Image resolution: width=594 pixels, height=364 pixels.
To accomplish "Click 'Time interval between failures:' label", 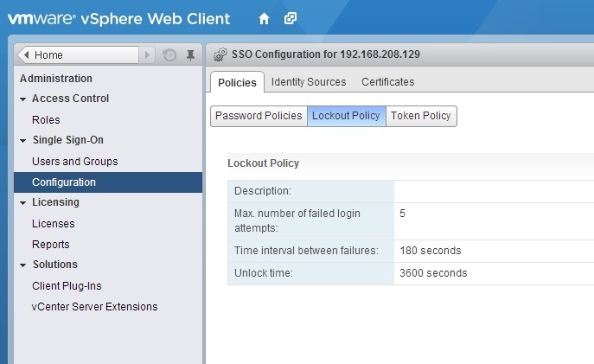I will pos(306,251).
